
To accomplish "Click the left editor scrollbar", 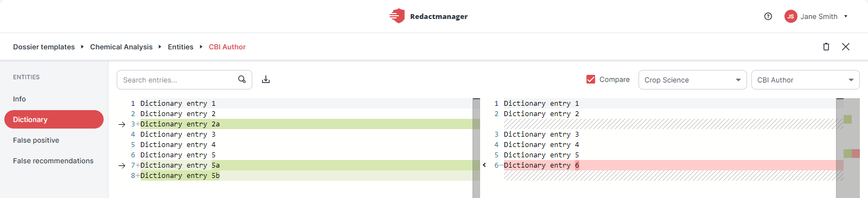I will click(x=476, y=148).
